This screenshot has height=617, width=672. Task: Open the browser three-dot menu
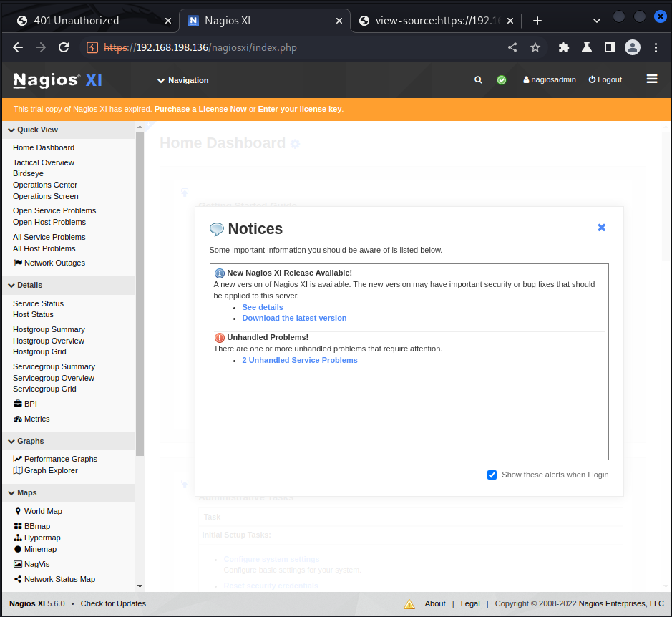[656, 47]
